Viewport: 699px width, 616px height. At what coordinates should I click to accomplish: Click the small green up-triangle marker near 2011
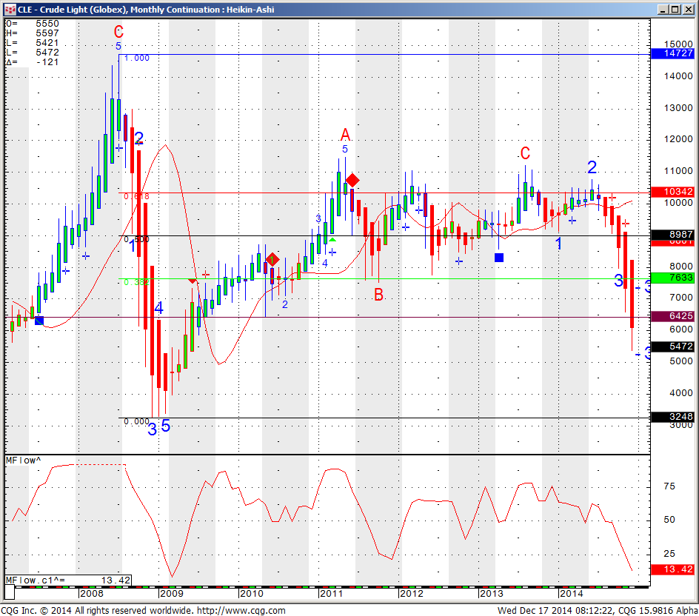[332, 239]
